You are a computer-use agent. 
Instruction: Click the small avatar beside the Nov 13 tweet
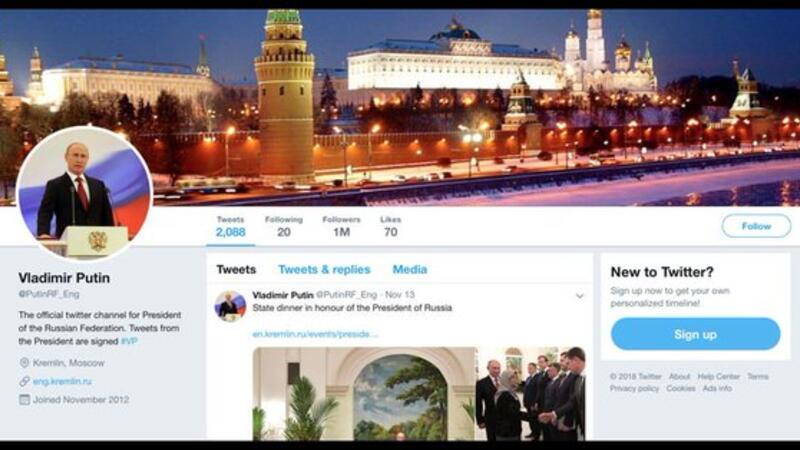(230, 306)
